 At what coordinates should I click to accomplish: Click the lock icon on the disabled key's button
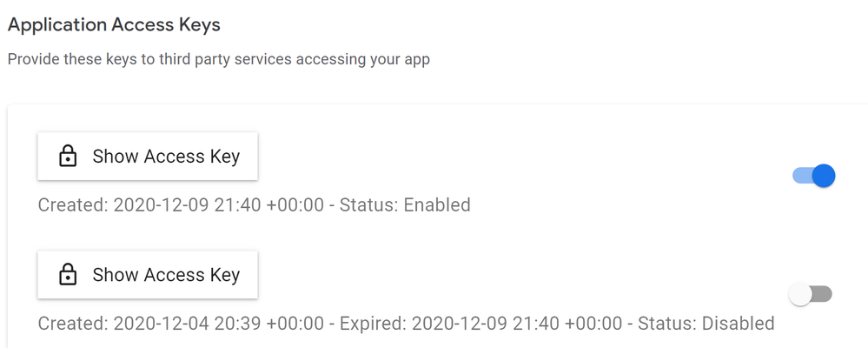pyautogui.click(x=68, y=275)
